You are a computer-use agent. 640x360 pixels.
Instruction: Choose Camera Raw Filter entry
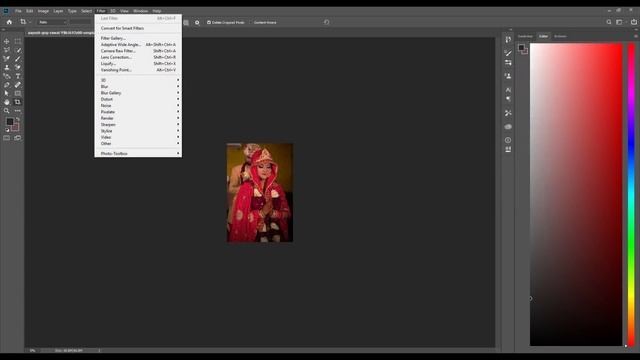[138, 51]
